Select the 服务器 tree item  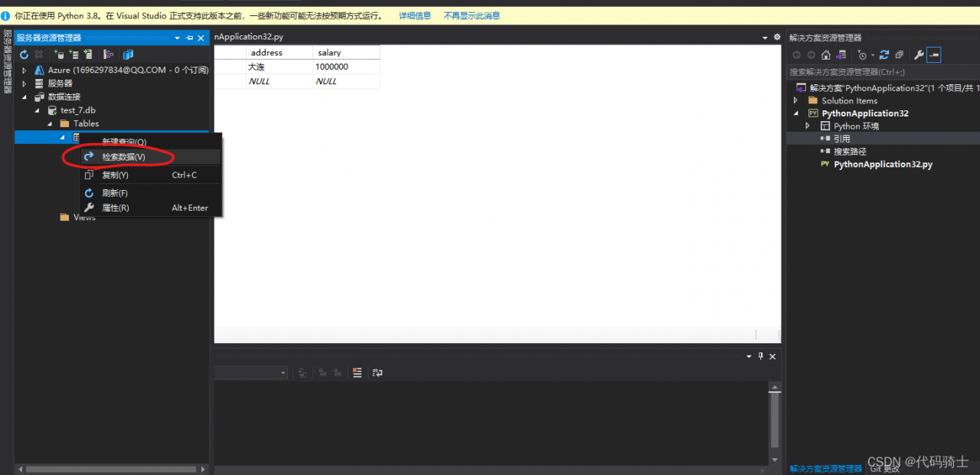coord(60,83)
